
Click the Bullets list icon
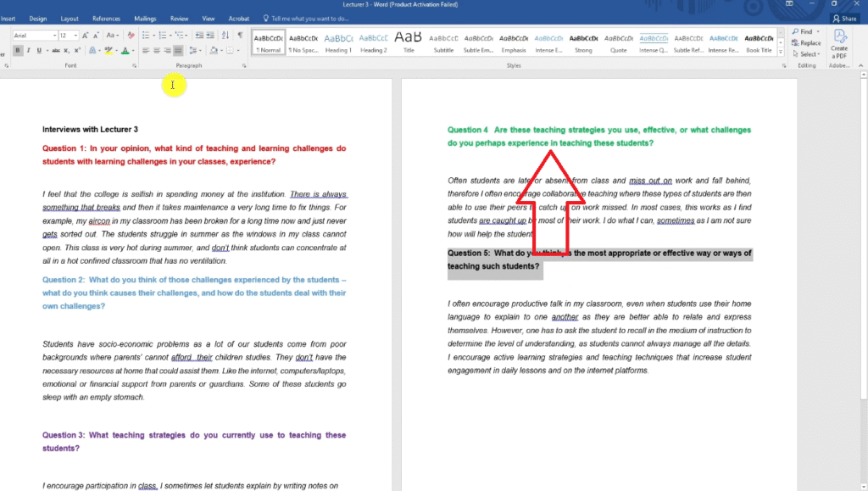click(x=146, y=36)
